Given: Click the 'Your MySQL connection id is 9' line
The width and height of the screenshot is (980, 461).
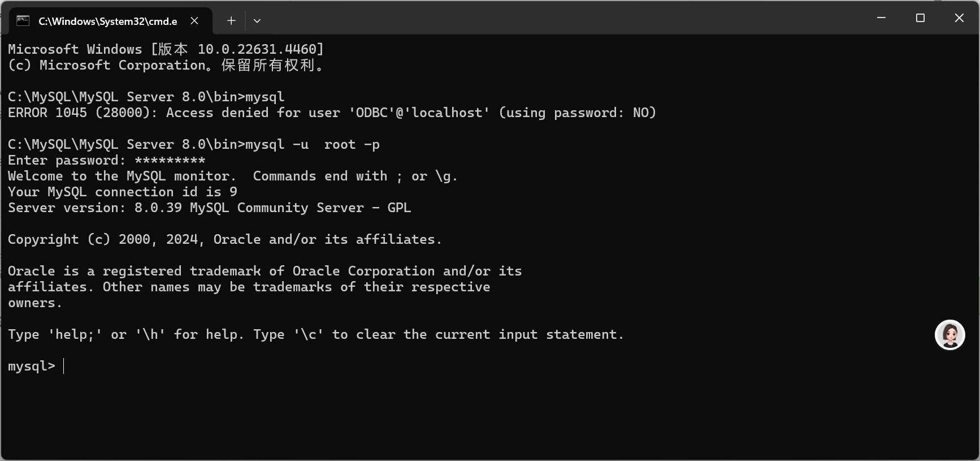Looking at the screenshot, I should pos(122,192).
